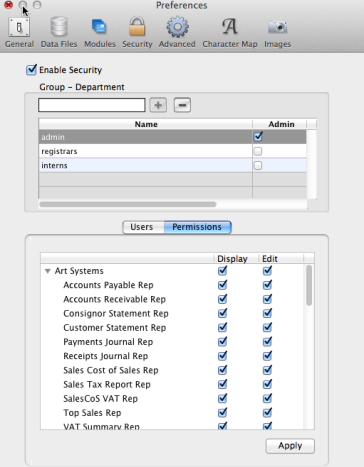Switch to the Users tab

coord(143,227)
